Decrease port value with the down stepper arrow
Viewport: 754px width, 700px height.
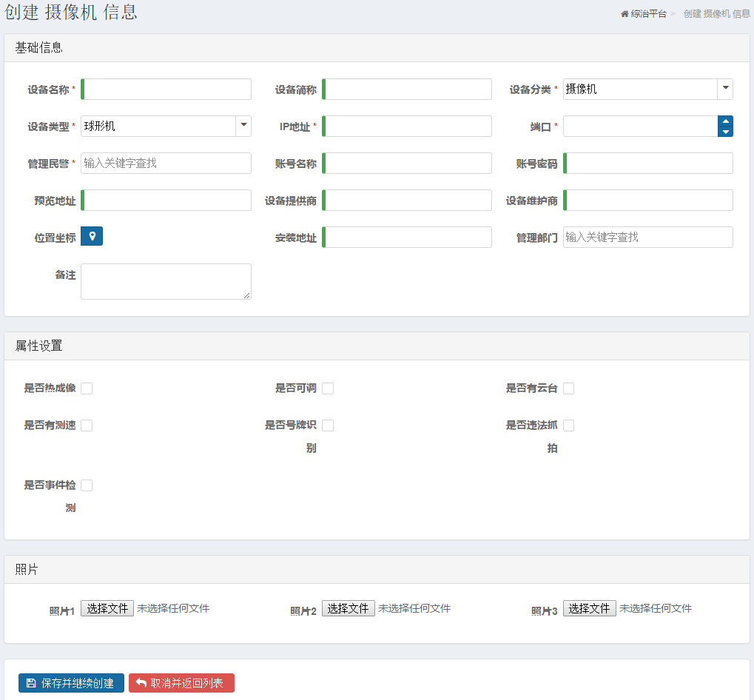point(725,131)
